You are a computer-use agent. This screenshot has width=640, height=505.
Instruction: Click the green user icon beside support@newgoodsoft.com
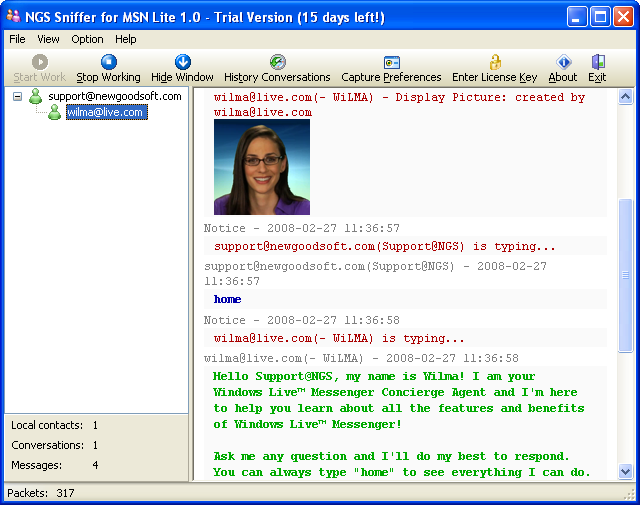point(36,96)
